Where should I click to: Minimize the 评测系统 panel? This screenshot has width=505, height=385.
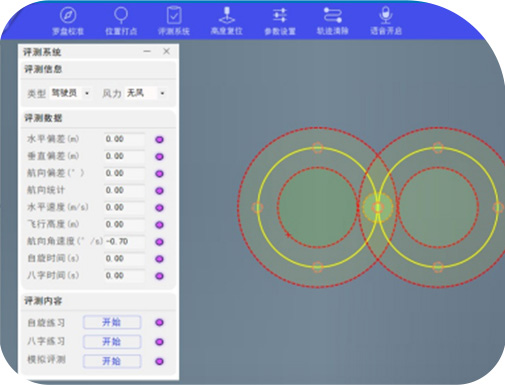click(147, 51)
